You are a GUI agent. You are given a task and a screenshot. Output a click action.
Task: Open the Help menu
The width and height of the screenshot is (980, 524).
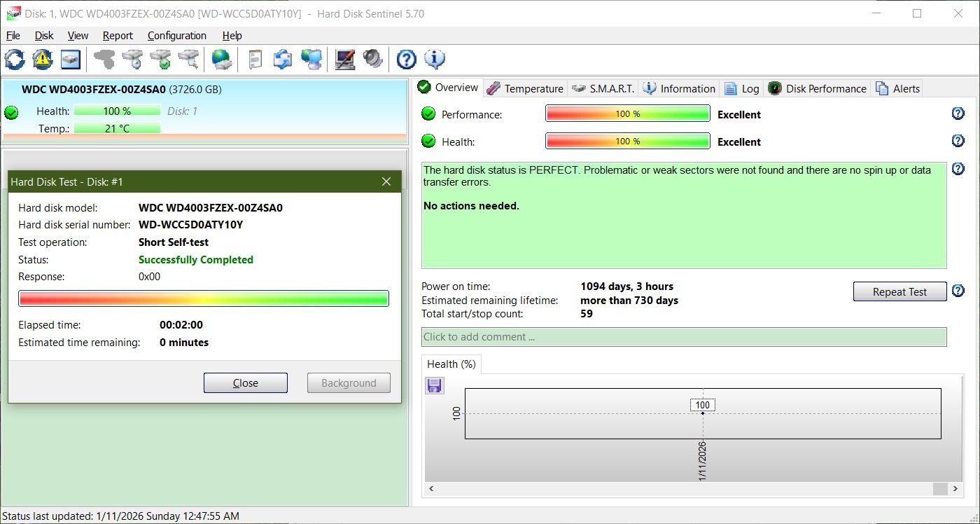click(x=232, y=36)
